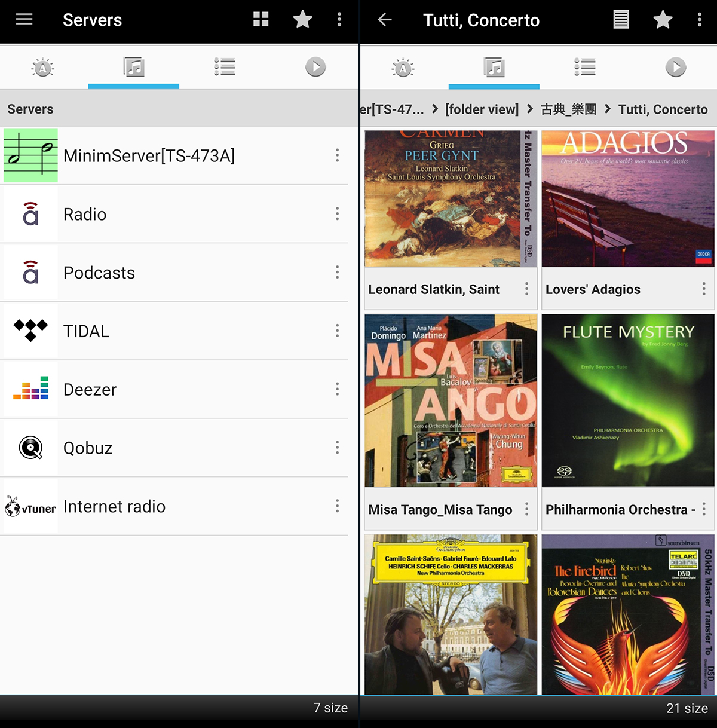Go to server breadcrumb er[TS-47...
This screenshot has width=717, height=728.
click(392, 109)
